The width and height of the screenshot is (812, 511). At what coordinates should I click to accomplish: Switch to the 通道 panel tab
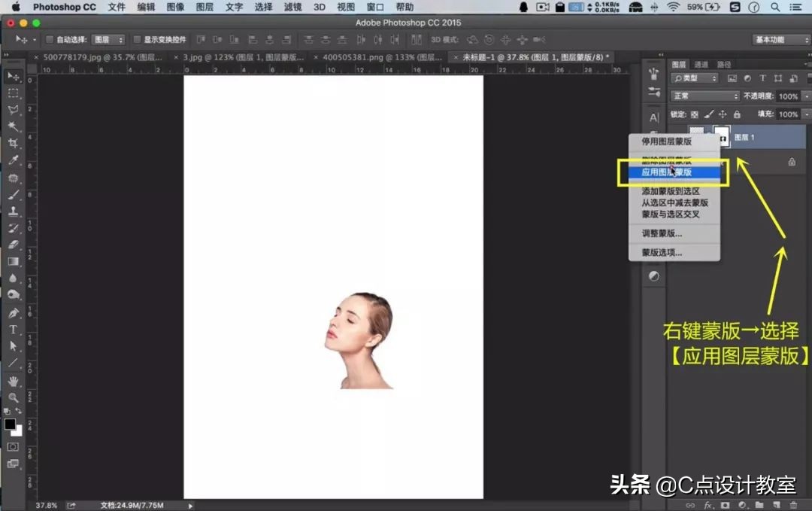click(701, 64)
